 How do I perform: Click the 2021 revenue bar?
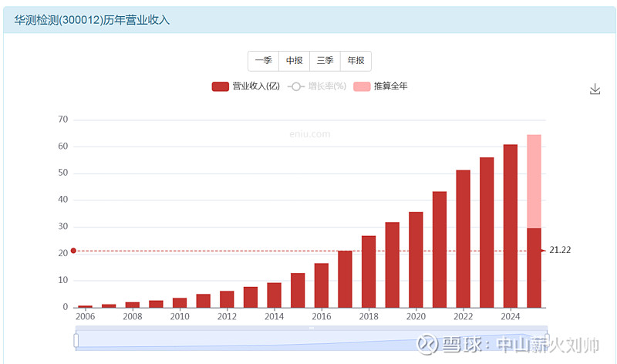pyautogui.click(x=440, y=250)
